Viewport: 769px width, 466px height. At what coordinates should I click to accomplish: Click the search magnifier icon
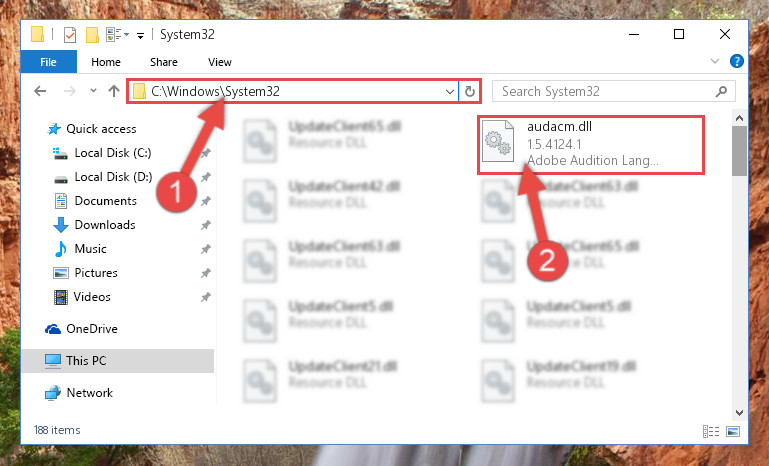click(721, 91)
